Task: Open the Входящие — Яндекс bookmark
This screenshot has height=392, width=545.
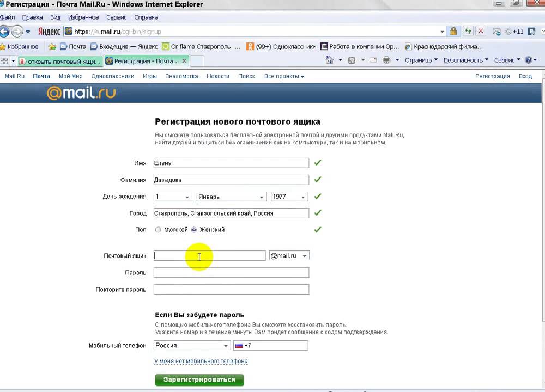Action: pos(124,46)
